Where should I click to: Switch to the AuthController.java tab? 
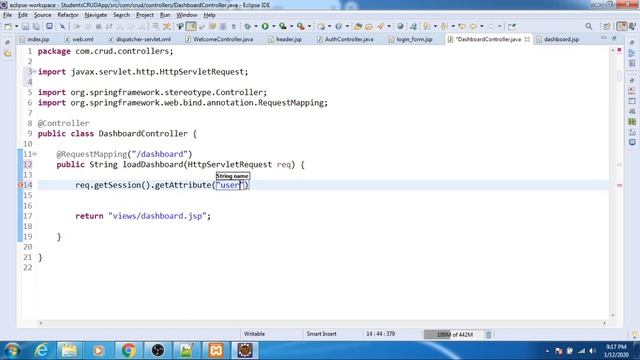tap(345, 39)
